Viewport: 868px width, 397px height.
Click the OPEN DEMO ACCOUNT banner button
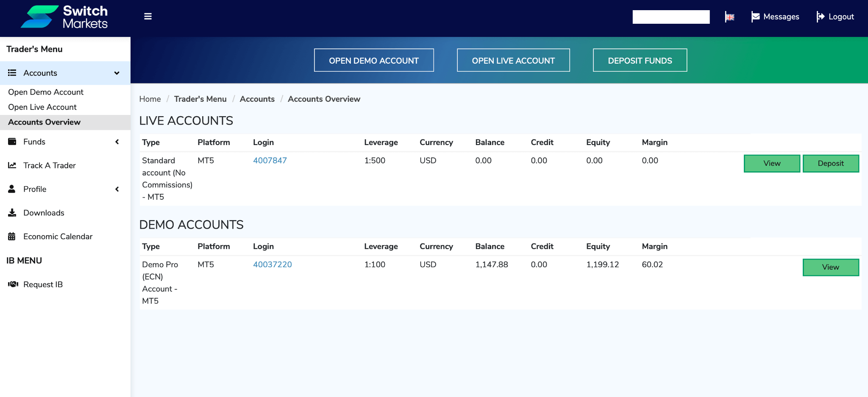pos(374,60)
